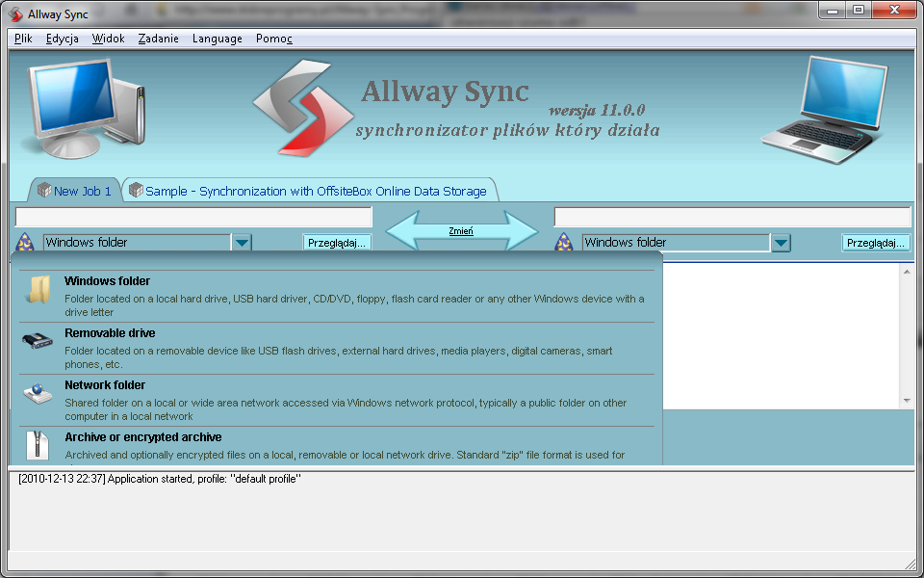Switch to the New Job 1 tab
Screen dimensions: 924x578
coord(75,190)
